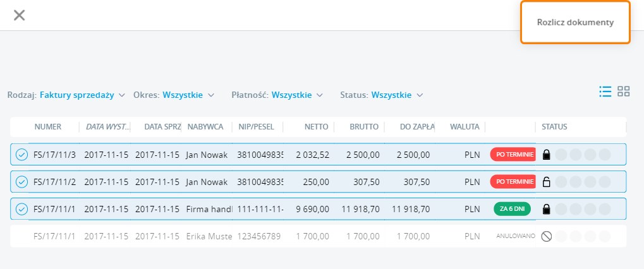644x269 pixels.
Task: Click locked padlock on invoice FS/17/11/3 row
Action: (547, 155)
